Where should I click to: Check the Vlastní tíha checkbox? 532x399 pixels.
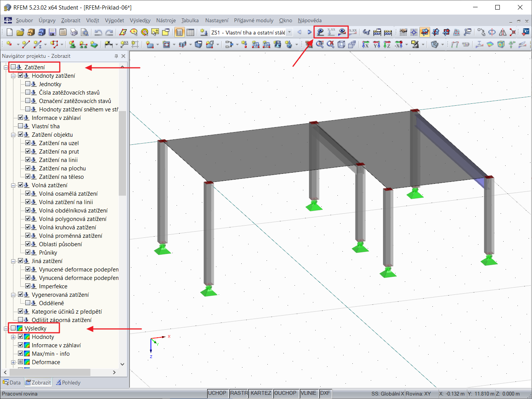pos(21,126)
